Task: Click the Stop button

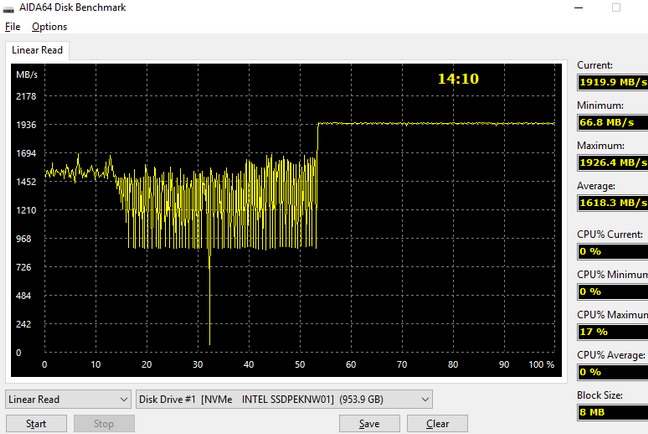Action: pyautogui.click(x=104, y=424)
